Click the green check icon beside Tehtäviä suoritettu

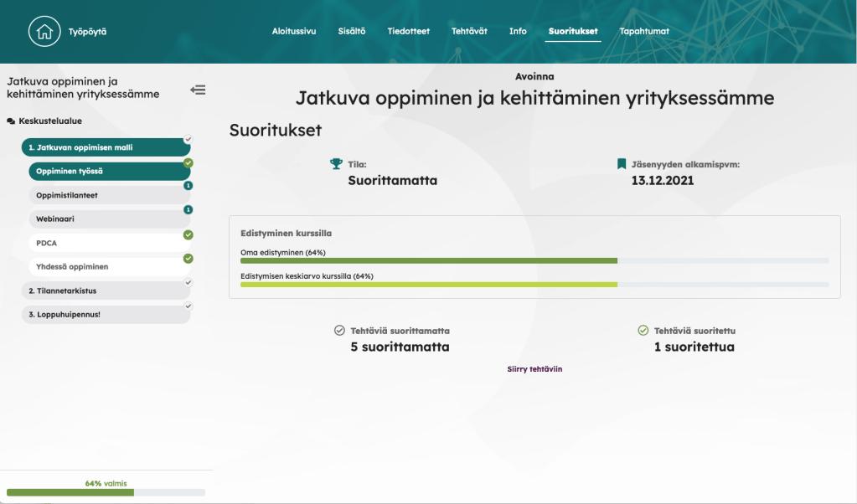643,331
